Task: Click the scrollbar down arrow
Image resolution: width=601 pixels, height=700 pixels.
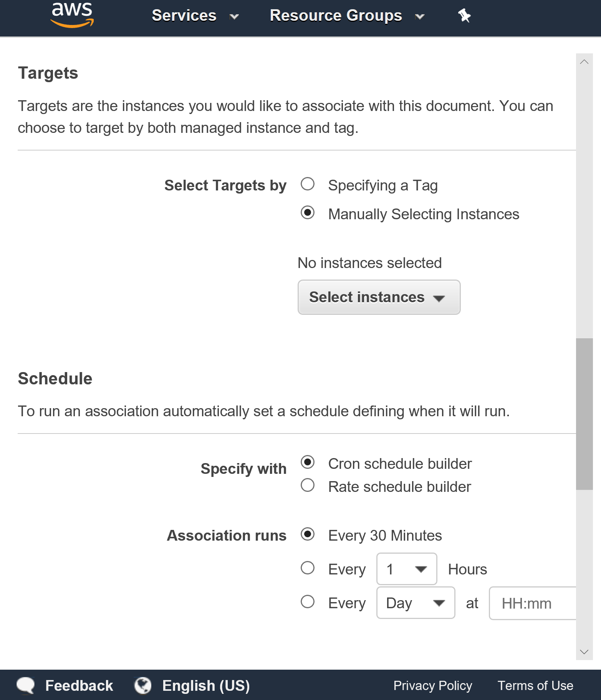Action: point(584,652)
